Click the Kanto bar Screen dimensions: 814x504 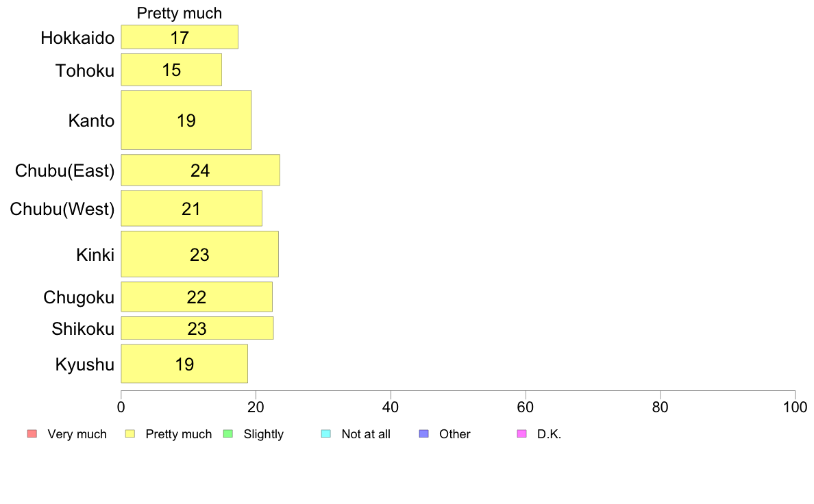coord(186,121)
